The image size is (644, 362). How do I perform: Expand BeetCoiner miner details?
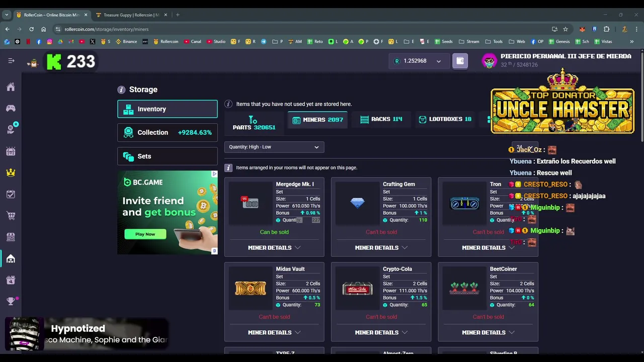[488, 332]
